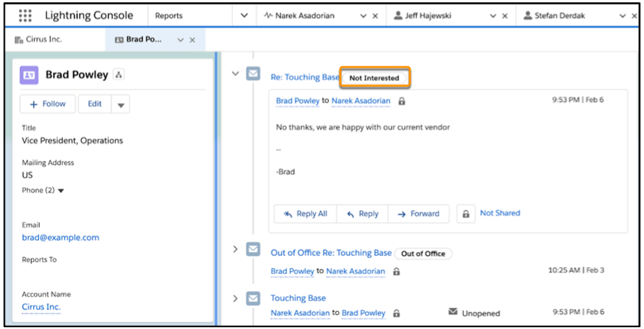Open Narek Asadorian tab dropdown chevron
The image size is (644, 329).
pos(363,16)
